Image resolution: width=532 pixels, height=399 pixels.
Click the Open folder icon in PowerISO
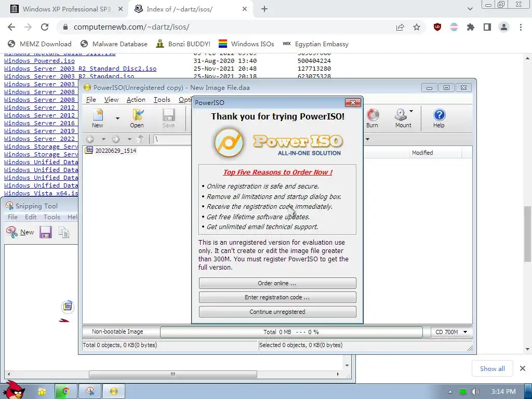click(137, 115)
